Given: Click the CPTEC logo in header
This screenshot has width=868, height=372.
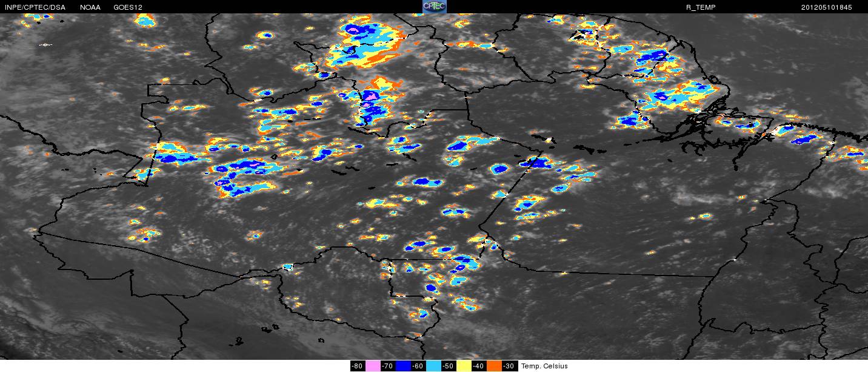Looking at the screenshot, I should point(434,7).
